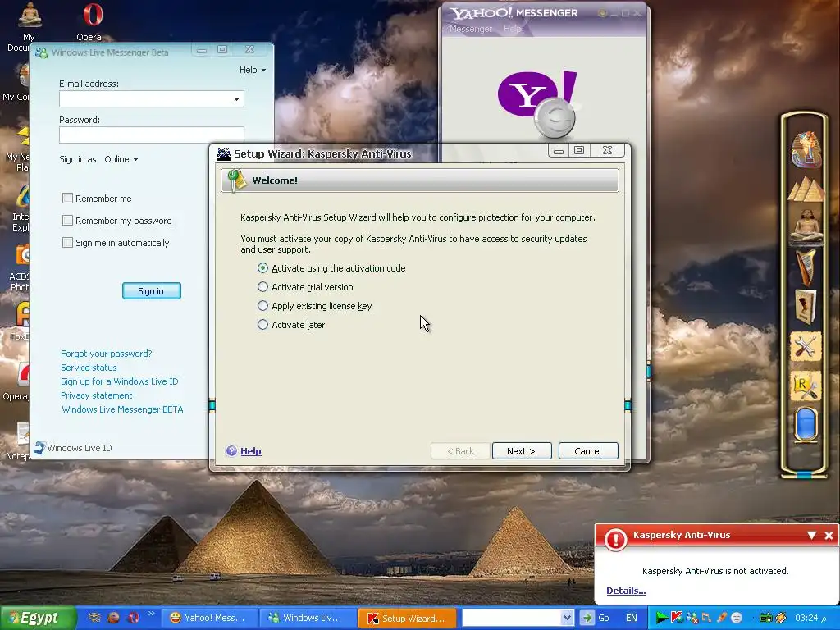Open the Messenger menu in Yahoo Messenger
The image size is (840, 630).
[470, 29]
